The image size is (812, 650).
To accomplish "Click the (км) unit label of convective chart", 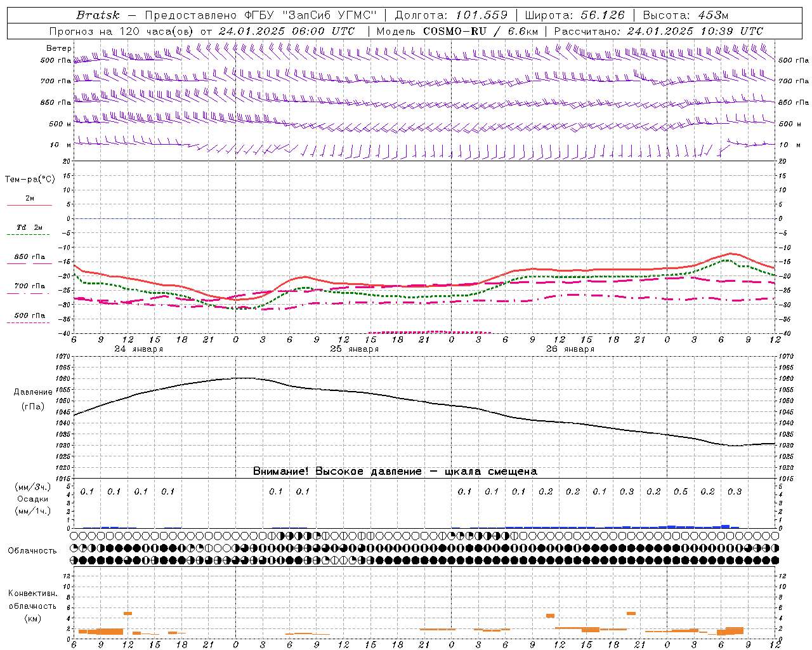I will pyautogui.click(x=32, y=618).
